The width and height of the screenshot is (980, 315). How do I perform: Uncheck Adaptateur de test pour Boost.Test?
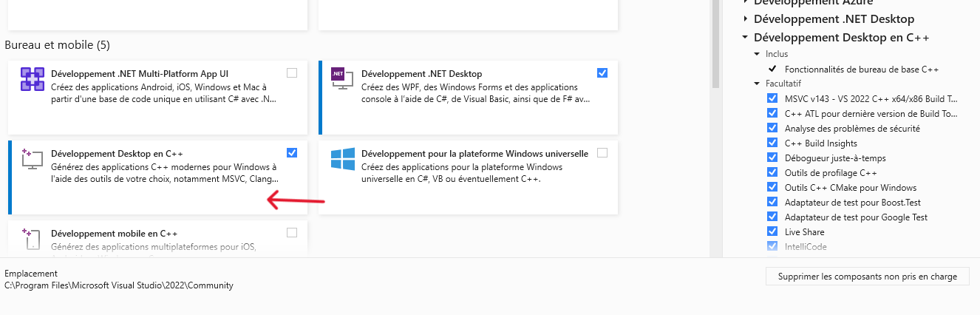(x=772, y=202)
